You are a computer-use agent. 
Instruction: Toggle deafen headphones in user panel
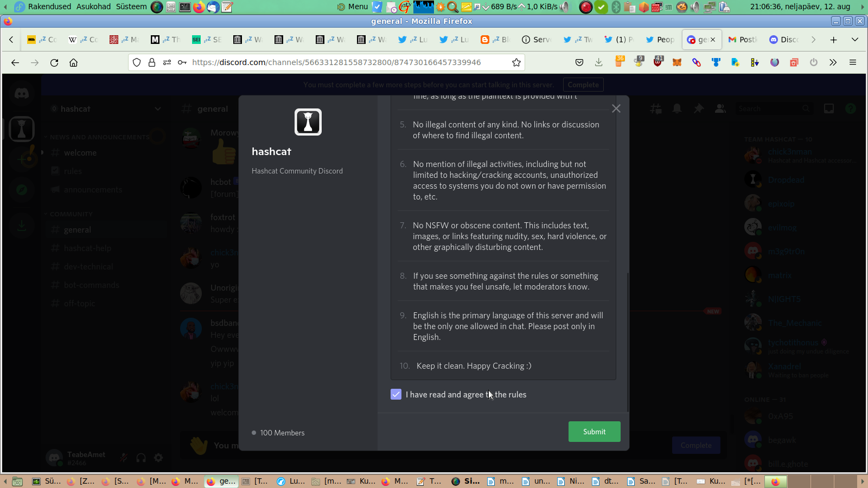click(141, 458)
